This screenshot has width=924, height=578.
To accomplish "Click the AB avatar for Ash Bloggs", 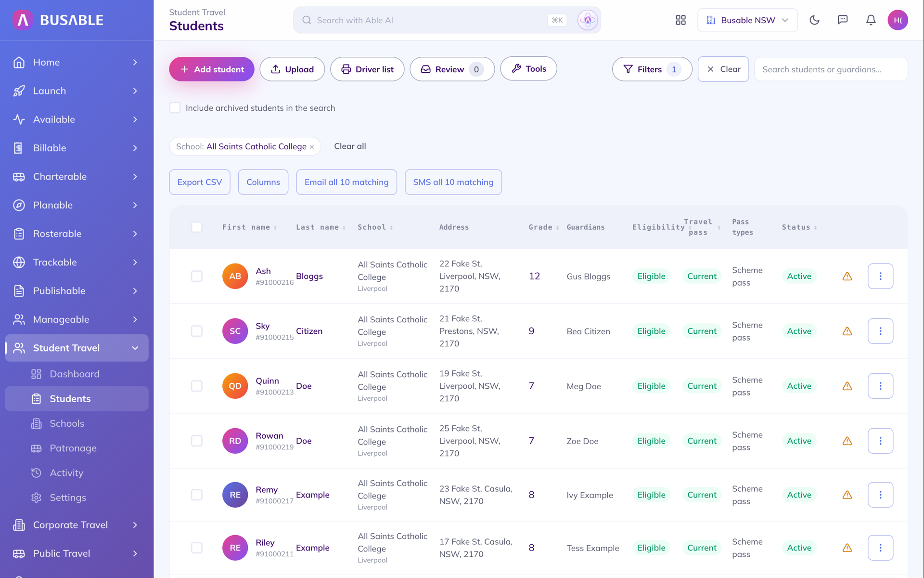I will pyautogui.click(x=235, y=276).
